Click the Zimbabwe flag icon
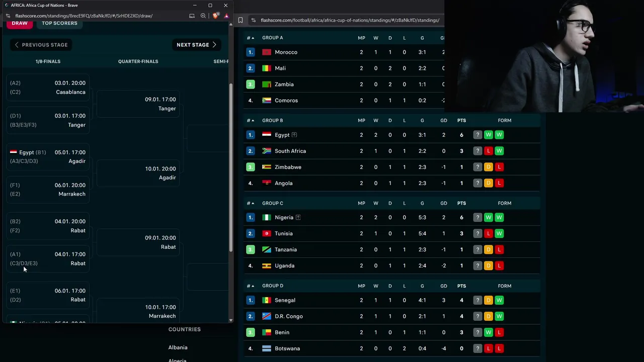Screen dimensions: 644x362 267,167
